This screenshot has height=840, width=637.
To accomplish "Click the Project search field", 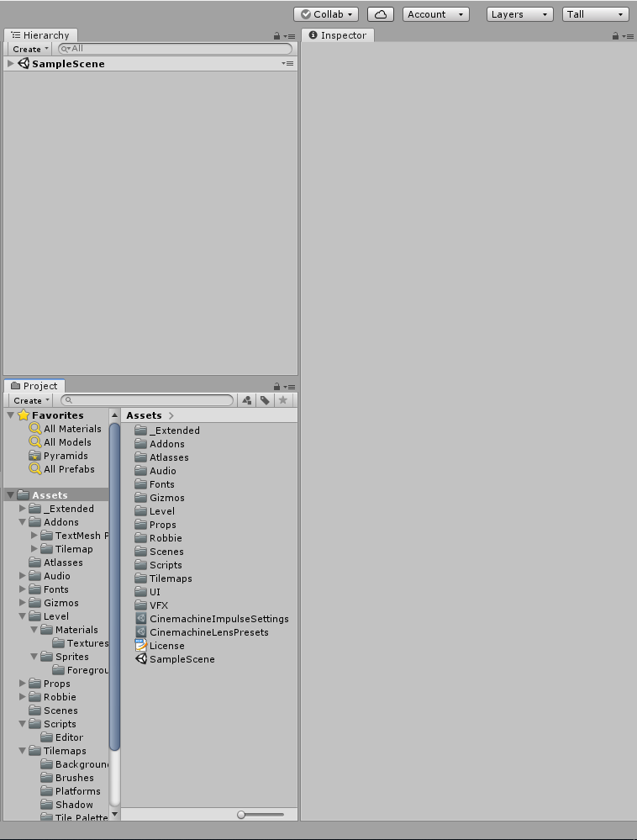I will point(147,400).
